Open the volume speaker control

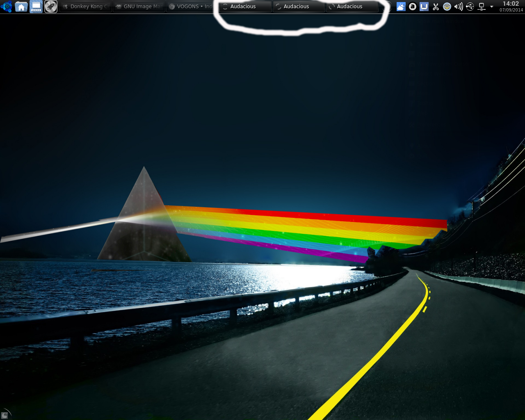(x=459, y=7)
